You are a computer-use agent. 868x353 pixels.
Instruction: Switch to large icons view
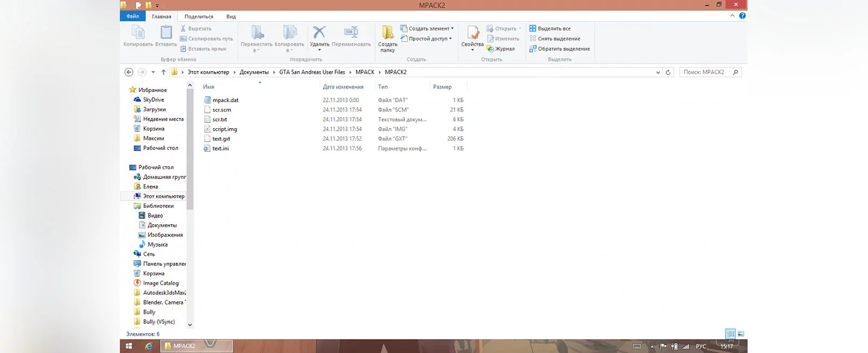(741, 334)
